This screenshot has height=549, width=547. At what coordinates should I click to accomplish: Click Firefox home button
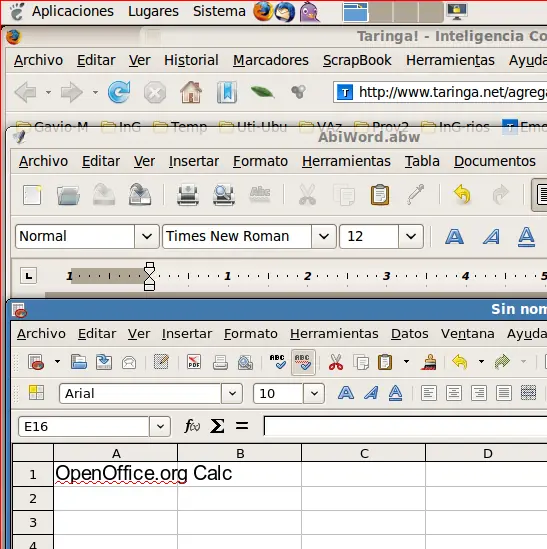(191, 92)
